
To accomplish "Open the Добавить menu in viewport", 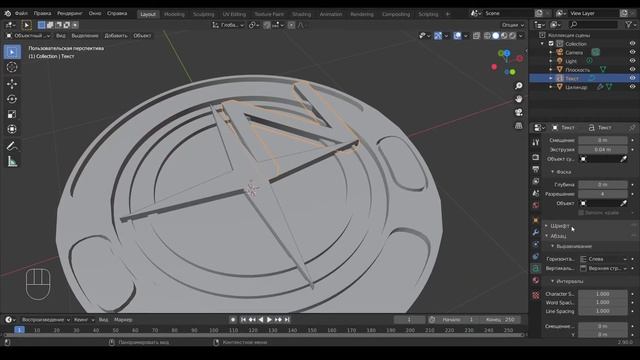I will (116, 36).
